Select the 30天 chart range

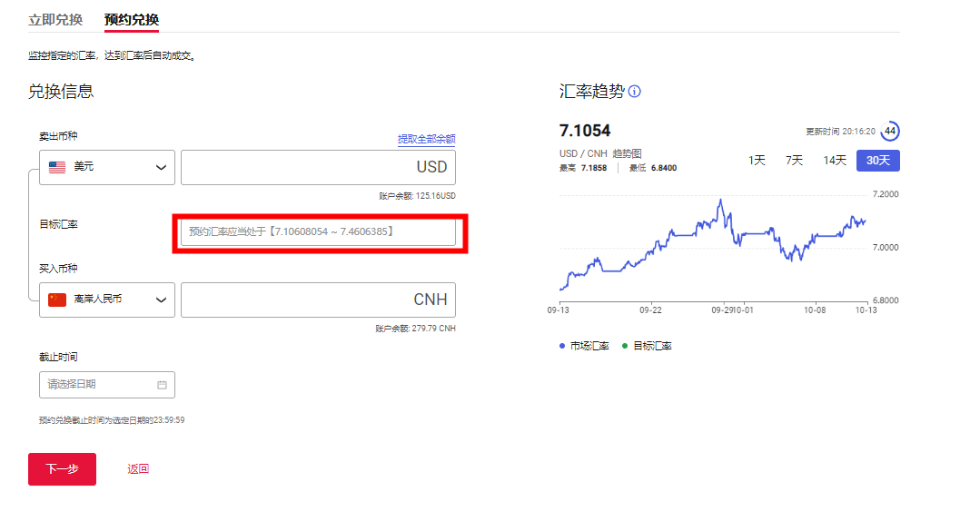(878, 161)
